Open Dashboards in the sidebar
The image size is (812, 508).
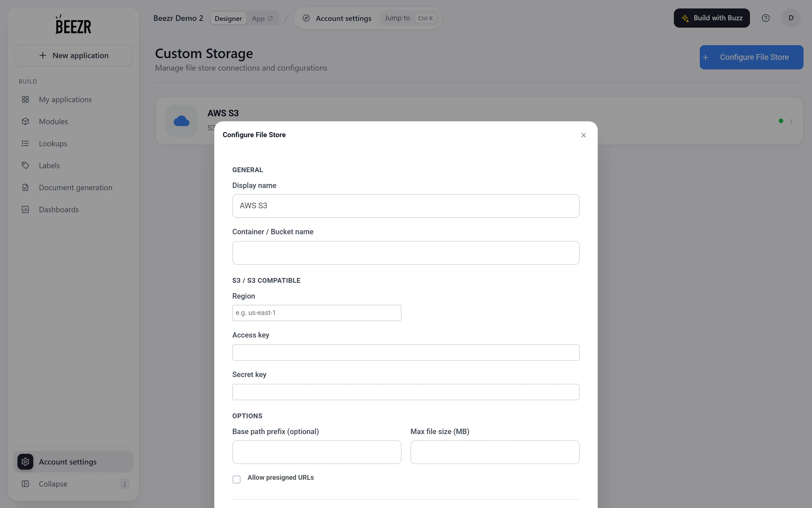73,209
